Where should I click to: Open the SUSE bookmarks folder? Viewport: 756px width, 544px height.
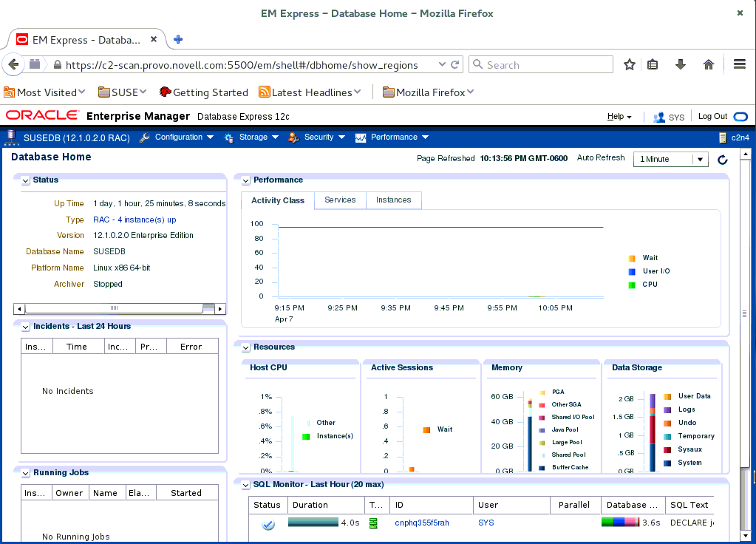pos(123,92)
